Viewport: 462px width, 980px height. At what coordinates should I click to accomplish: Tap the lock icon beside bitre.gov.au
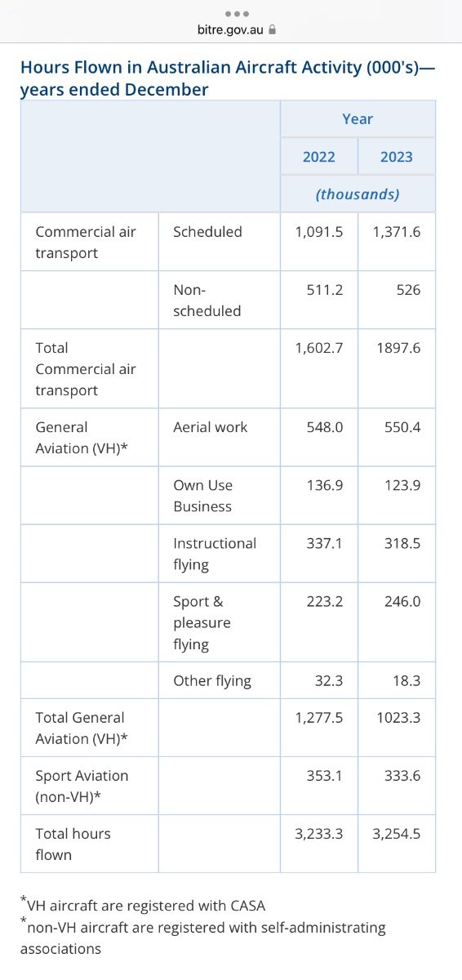(273, 29)
